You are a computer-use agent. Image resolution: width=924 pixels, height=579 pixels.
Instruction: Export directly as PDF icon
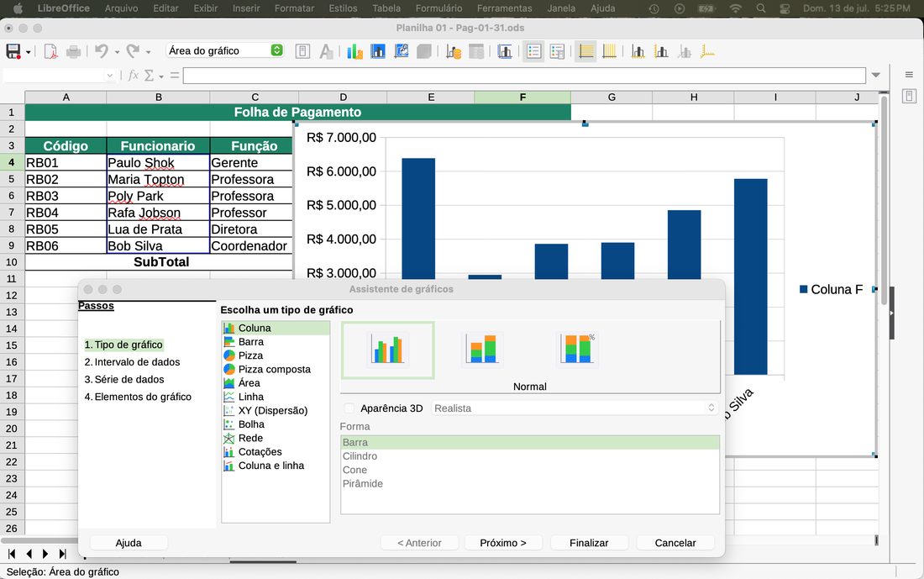[x=50, y=51]
